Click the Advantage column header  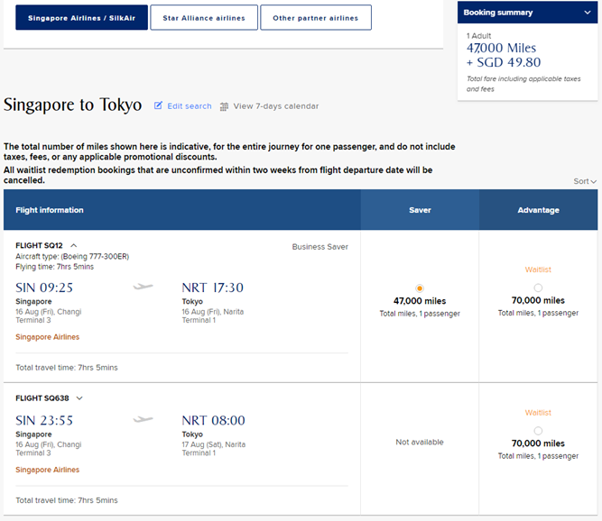point(538,210)
